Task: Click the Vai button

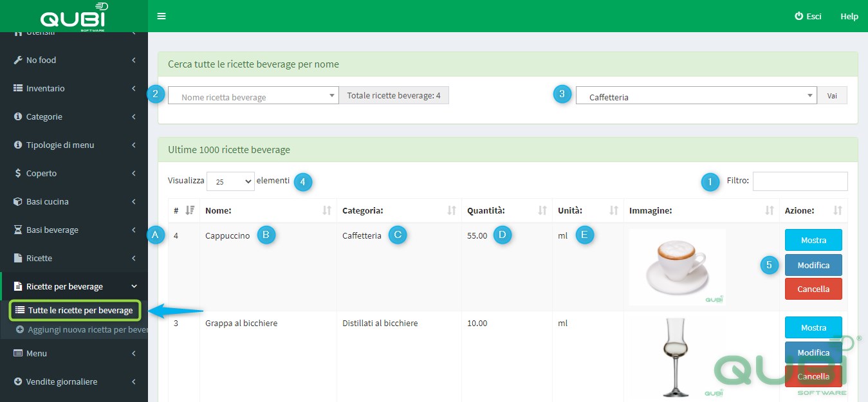Action: [x=832, y=95]
